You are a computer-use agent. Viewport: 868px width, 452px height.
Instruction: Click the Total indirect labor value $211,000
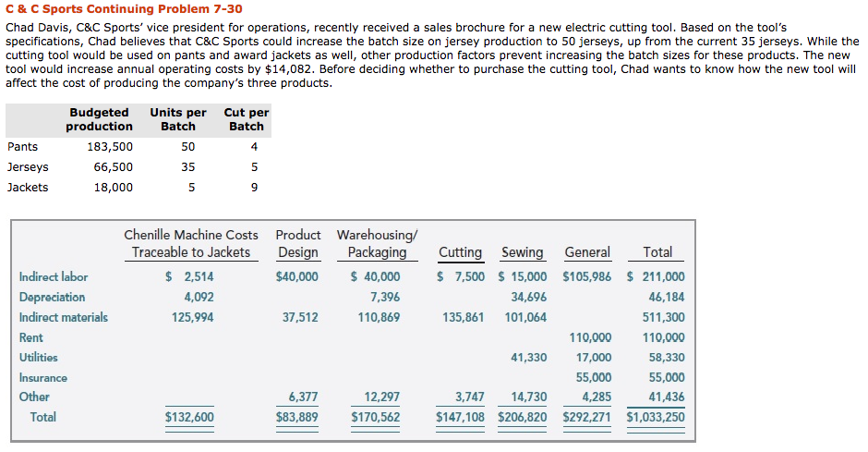[656, 277]
